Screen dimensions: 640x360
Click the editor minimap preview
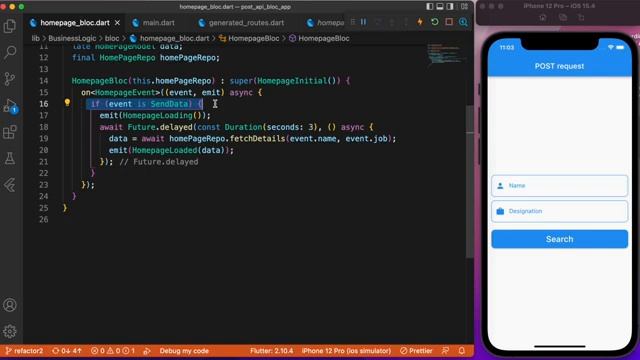445,54
